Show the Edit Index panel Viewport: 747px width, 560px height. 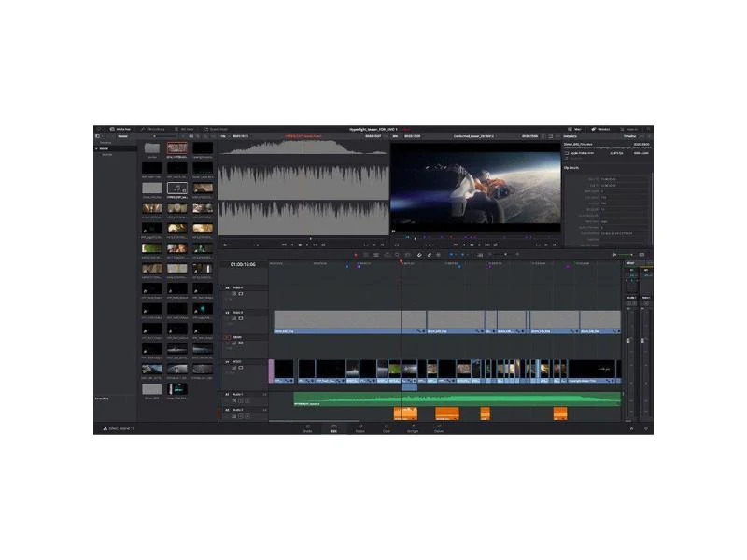point(184,129)
